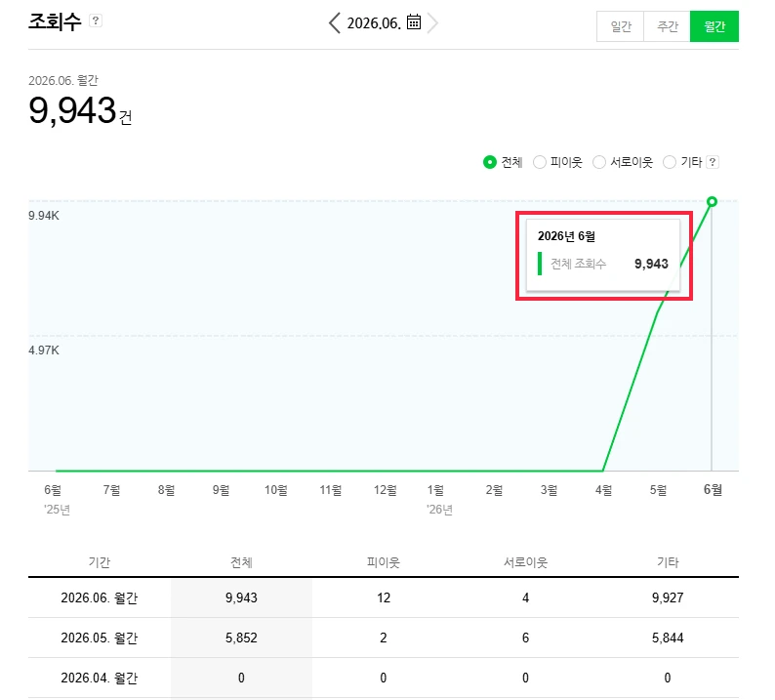Click the 7월 axis label
The height and width of the screenshot is (700, 775).
coord(111,490)
